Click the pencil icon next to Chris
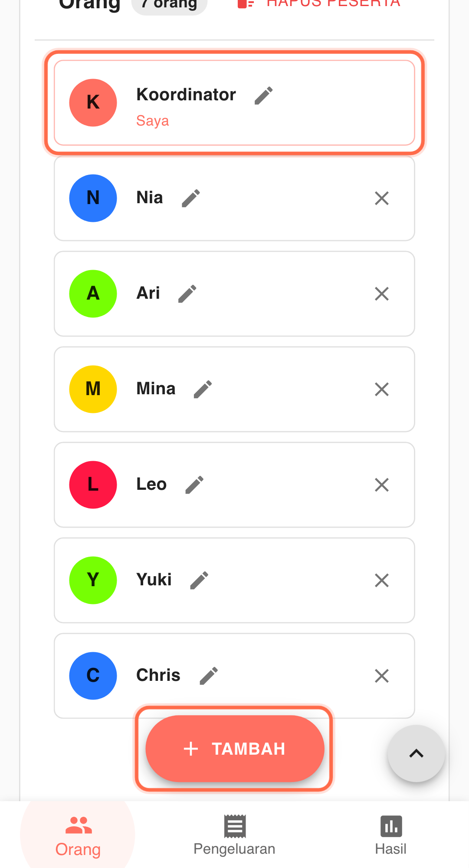The image size is (469, 868). tap(209, 676)
